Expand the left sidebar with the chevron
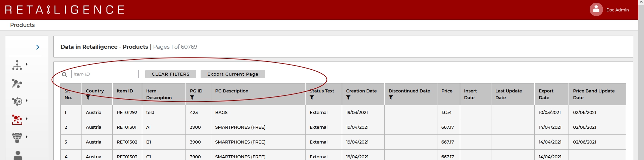This screenshot has width=644, height=160. pyautogui.click(x=38, y=47)
